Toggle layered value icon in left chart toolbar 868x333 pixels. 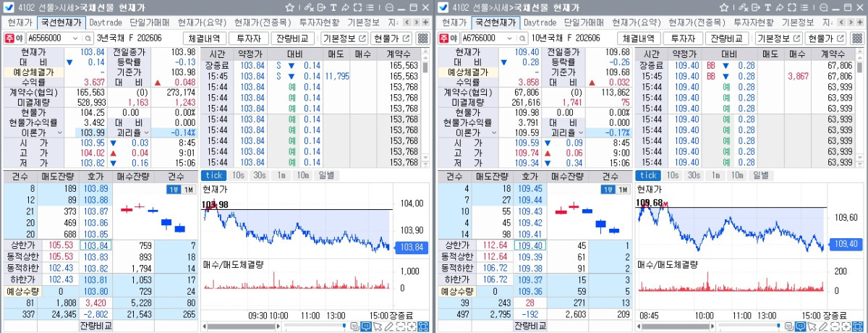click(x=354, y=326)
